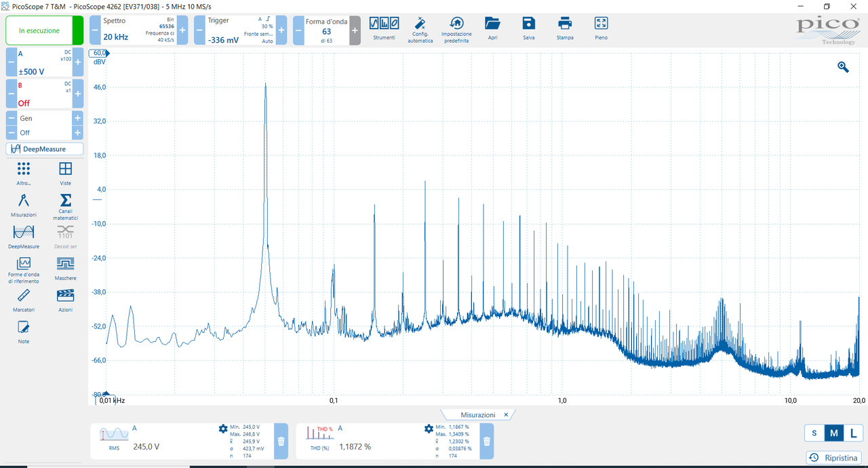
Task: Click the DeepMeasure button
Action: (x=45, y=149)
